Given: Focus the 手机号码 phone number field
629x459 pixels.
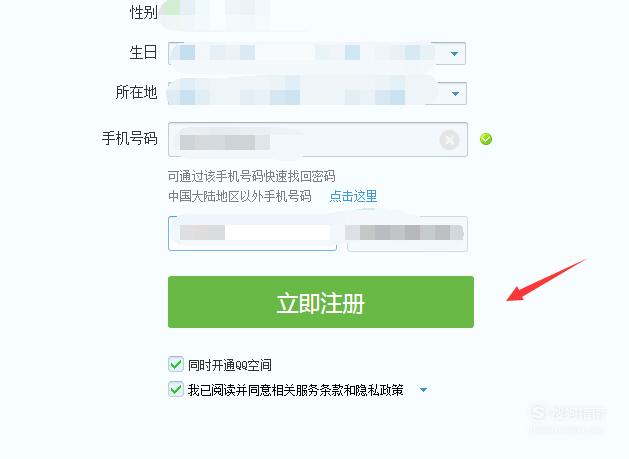Looking at the screenshot, I should pos(318,139).
